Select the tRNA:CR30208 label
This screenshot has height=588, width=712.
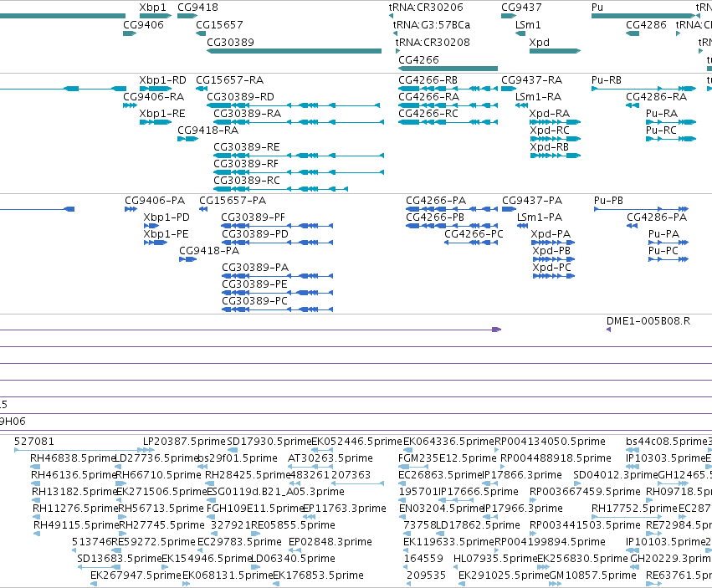[x=433, y=42]
